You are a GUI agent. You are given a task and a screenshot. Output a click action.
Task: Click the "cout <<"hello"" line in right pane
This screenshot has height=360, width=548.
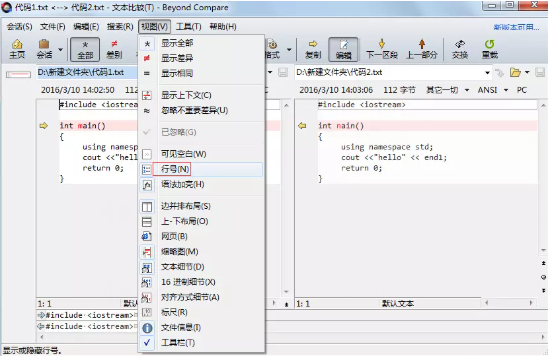[x=394, y=158]
